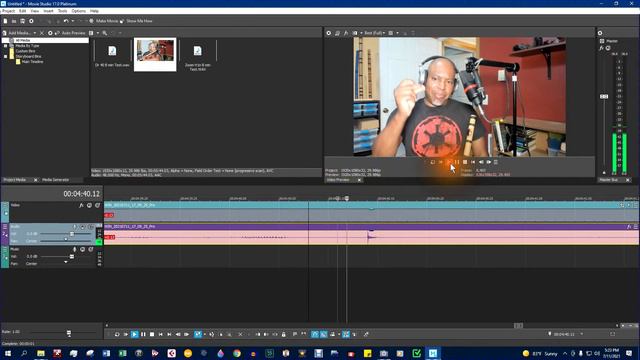Adjust the Master volume fader

coord(604,97)
